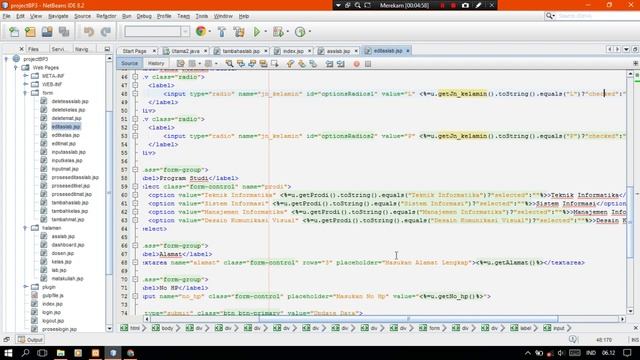Viewport: 640px width, 360px height.
Task: Click the Save All toolbar icon
Action: (x=64, y=32)
